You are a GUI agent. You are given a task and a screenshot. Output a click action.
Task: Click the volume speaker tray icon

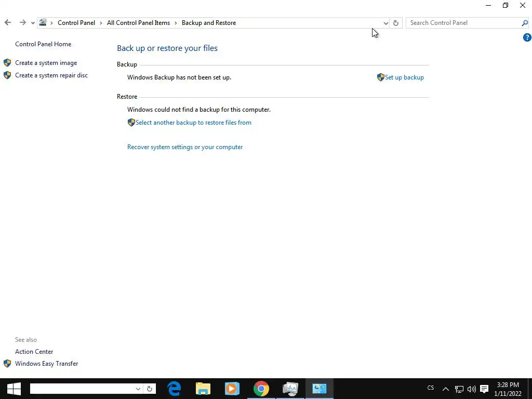tap(472, 389)
